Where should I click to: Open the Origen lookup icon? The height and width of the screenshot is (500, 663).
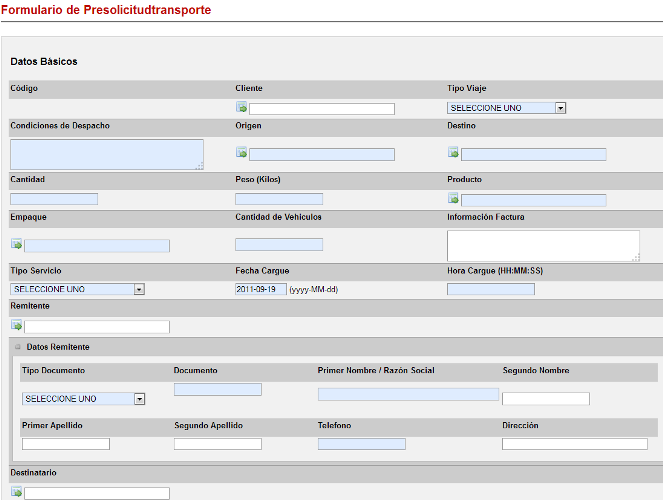pyautogui.click(x=241, y=153)
